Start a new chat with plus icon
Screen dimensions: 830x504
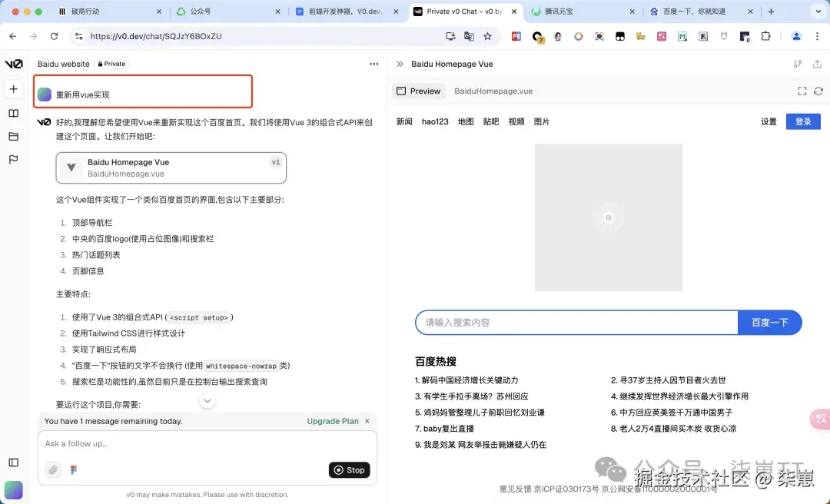[14, 89]
